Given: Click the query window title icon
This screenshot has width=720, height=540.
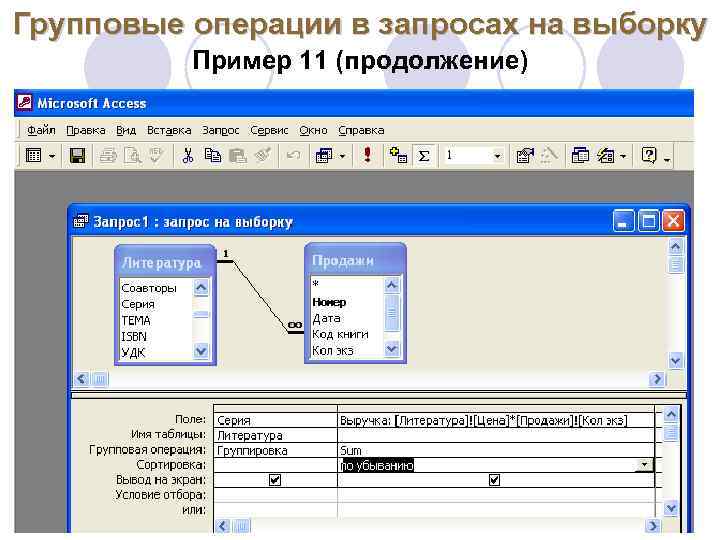Looking at the screenshot, I should tap(81, 221).
